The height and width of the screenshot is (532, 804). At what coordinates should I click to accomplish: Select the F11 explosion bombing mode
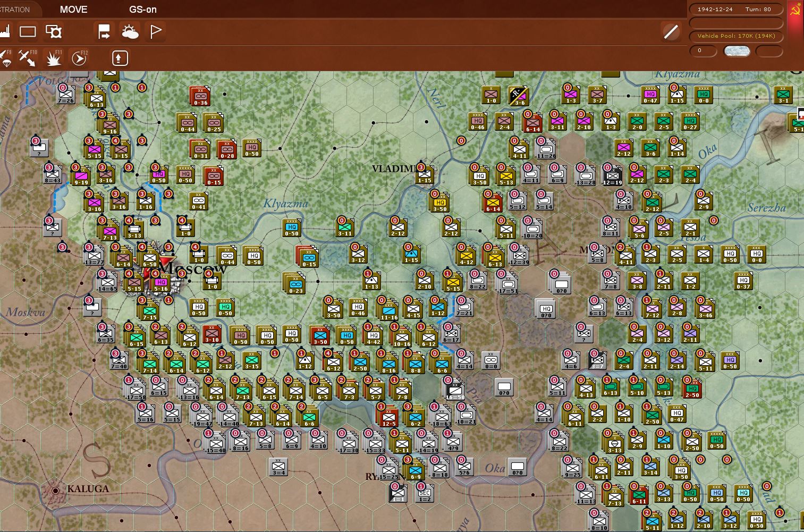(x=53, y=58)
